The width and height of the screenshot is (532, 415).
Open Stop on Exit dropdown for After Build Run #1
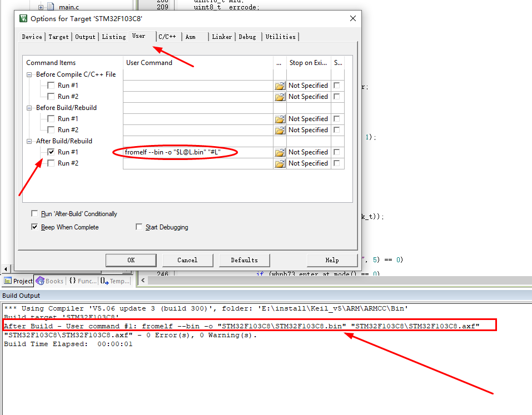coord(309,152)
